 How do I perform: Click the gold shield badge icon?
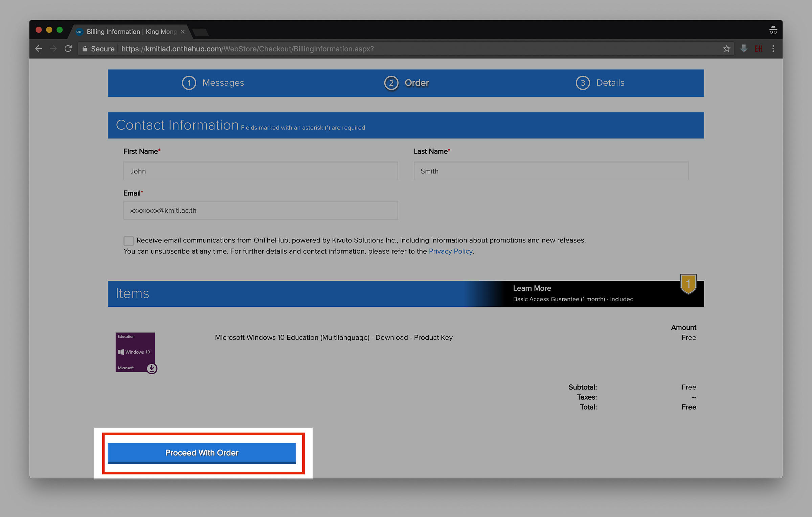click(x=688, y=284)
